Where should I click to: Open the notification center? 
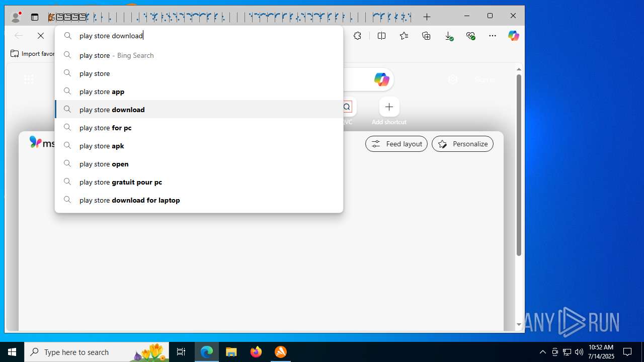(x=627, y=352)
